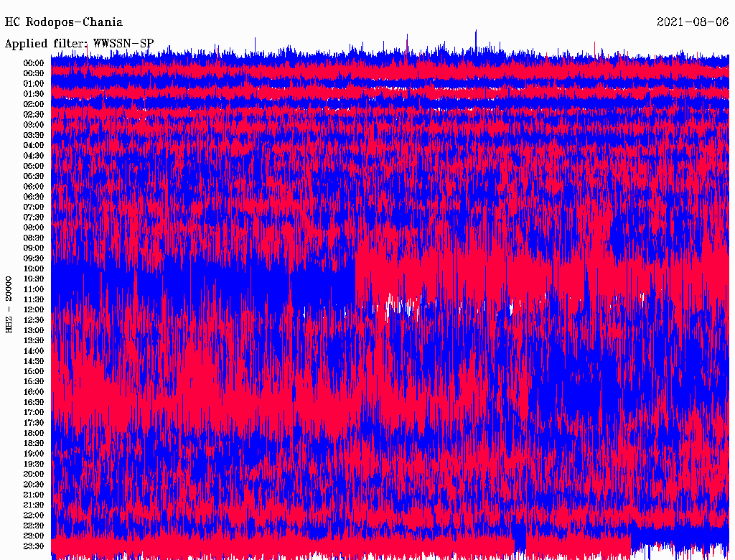Click the 15:30 time label
This screenshot has height=560, width=735.
pyautogui.click(x=34, y=382)
